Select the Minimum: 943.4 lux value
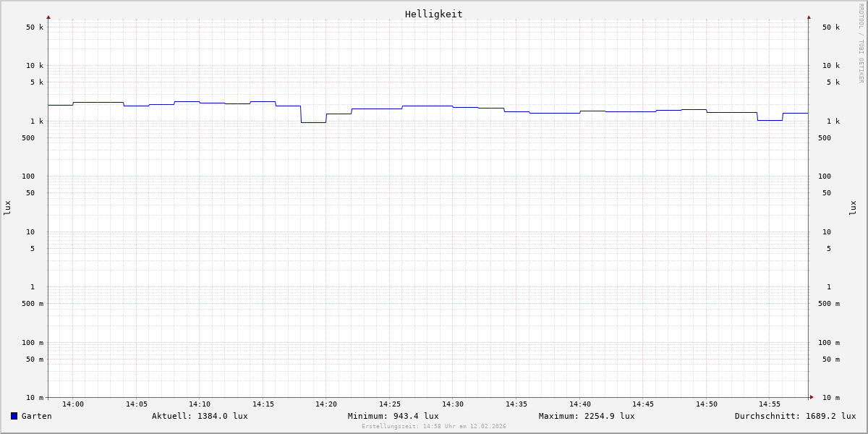The width and height of the screenshot is (868, 434). click(x=393, y=416)
